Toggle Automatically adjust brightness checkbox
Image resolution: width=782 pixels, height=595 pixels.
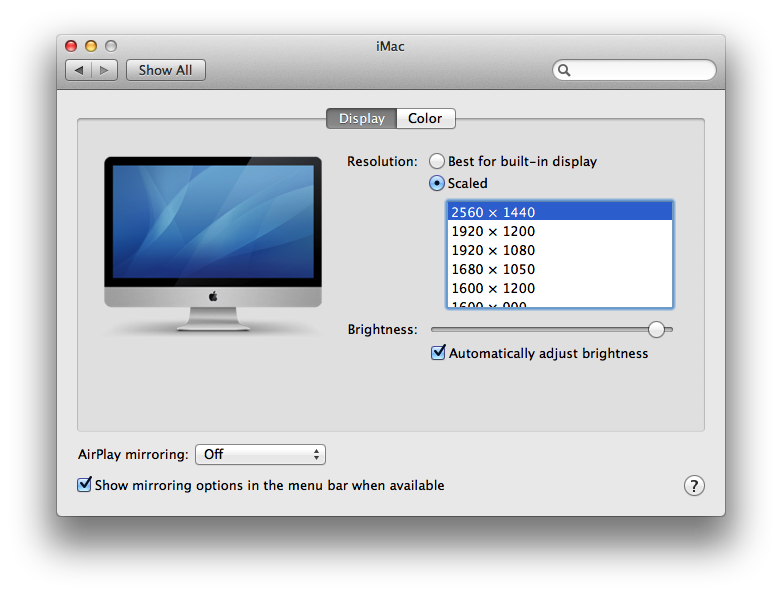pos(438,353)
